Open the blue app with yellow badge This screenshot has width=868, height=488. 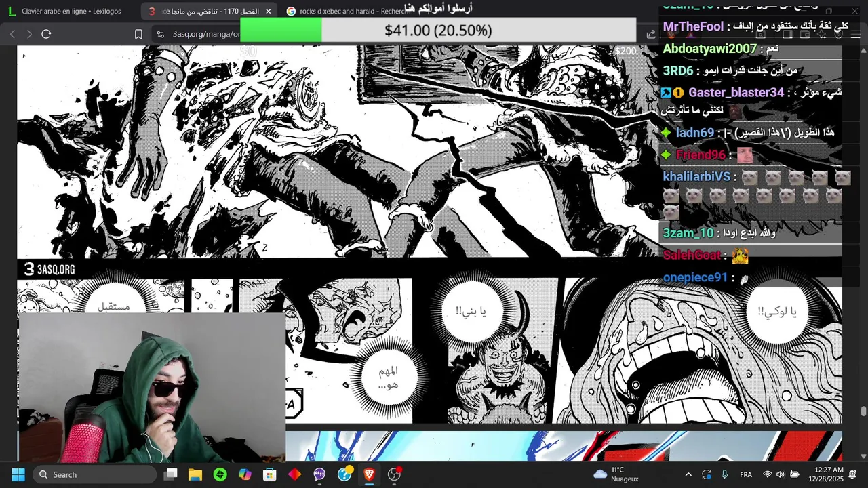pos(344,474)
